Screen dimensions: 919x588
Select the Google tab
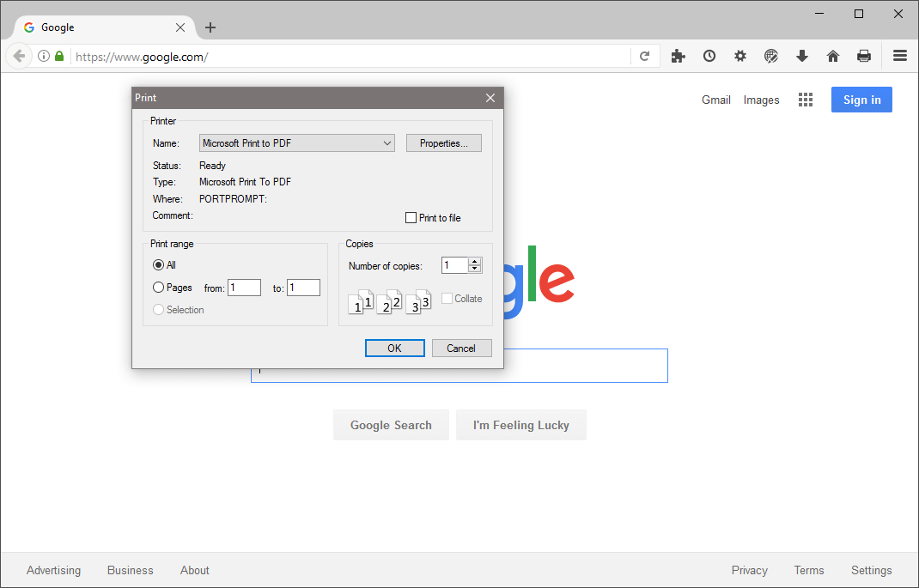104,27
